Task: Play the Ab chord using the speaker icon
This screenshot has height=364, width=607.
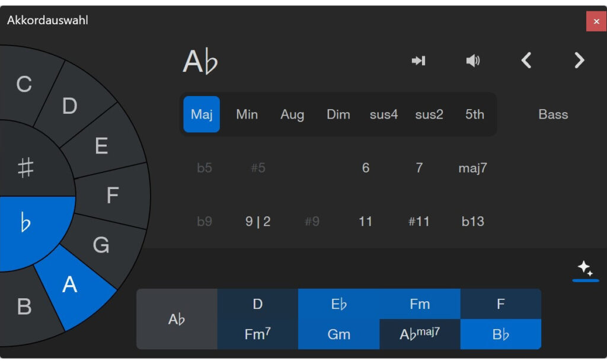Action: coord(472,60)
